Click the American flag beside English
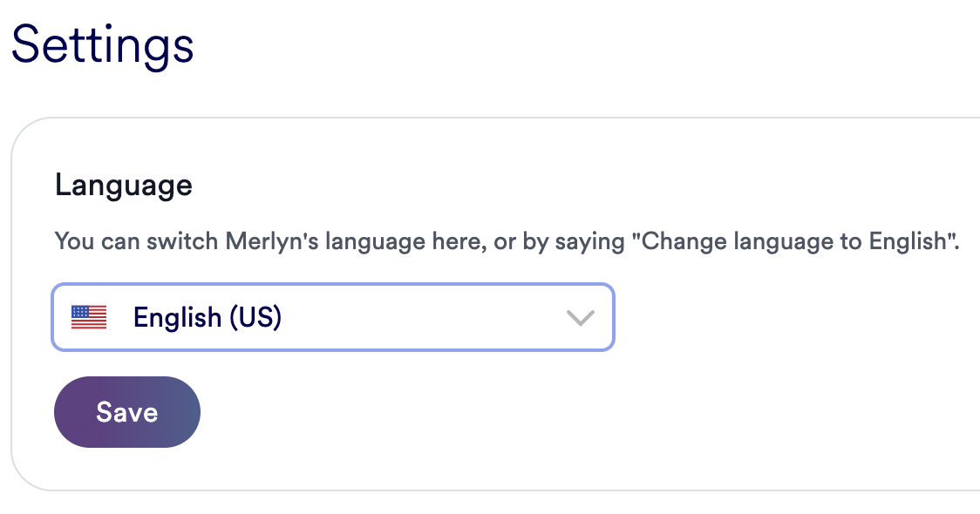Viewport: 980px width, 514px height. coord(89,318)
